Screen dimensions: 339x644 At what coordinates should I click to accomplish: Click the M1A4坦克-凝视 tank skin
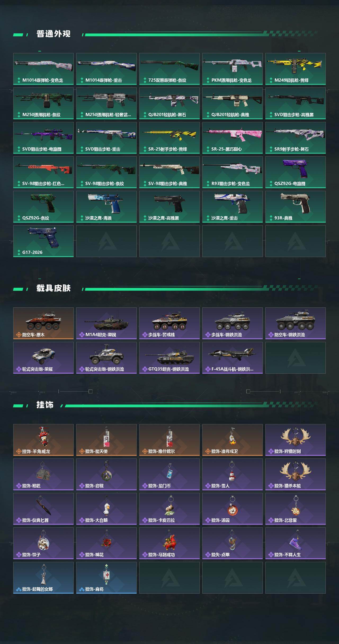click(106, 323)
